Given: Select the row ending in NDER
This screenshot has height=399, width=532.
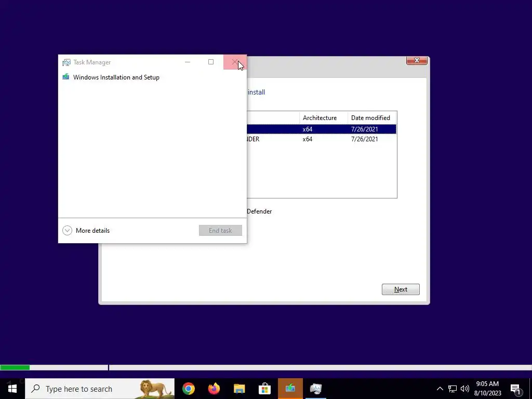Looking at the screenshot, I should point(321,139).
